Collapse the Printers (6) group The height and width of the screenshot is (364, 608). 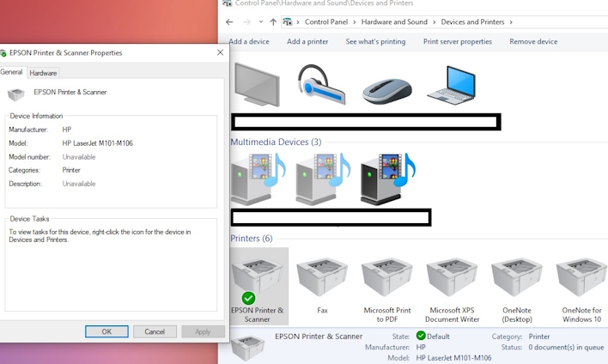(x=252, y=239)
